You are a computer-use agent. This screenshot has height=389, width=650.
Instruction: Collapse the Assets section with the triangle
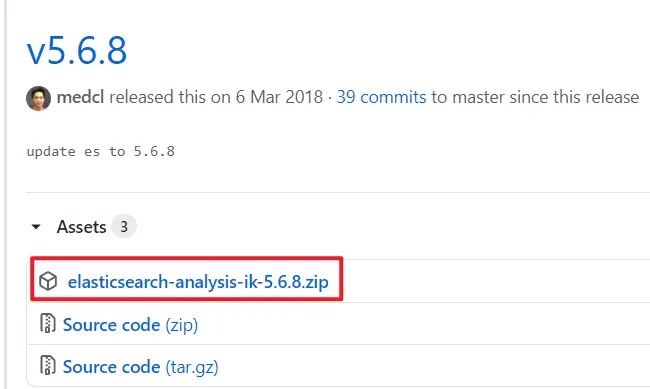pyautogui.click(x=36, y=227)
